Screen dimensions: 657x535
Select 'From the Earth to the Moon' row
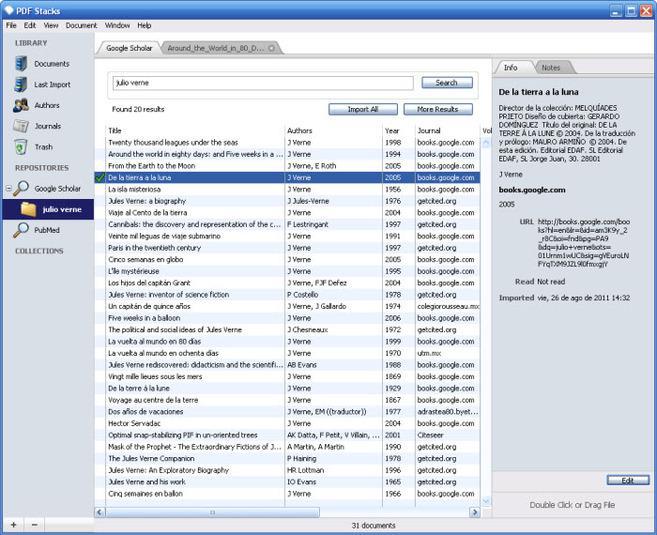tap(287, 166)
